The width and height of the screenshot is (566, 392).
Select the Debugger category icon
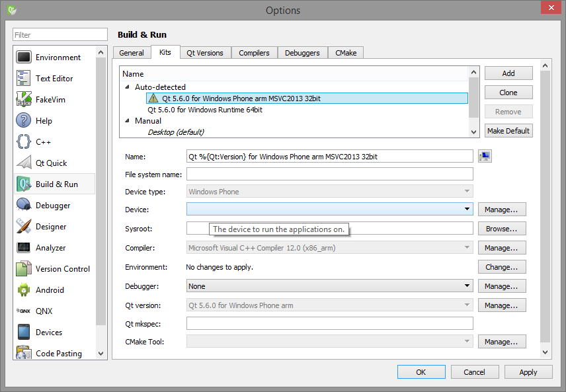click(x=24, y=206)
